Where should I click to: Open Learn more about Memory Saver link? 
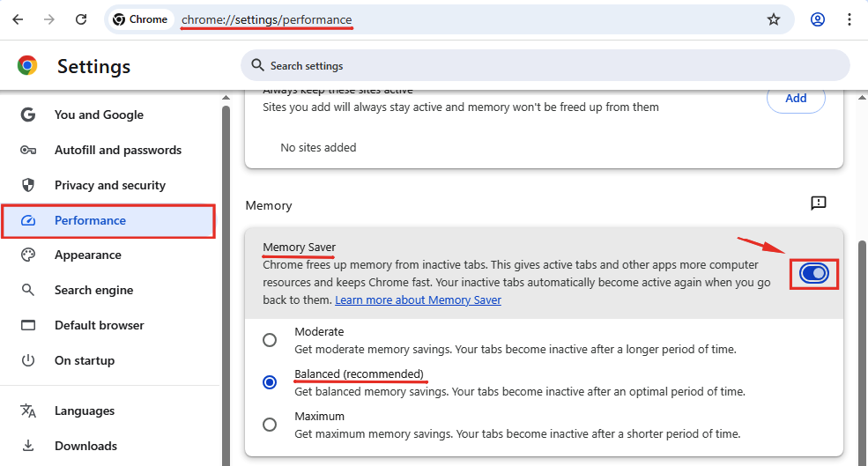click(418, 300)
